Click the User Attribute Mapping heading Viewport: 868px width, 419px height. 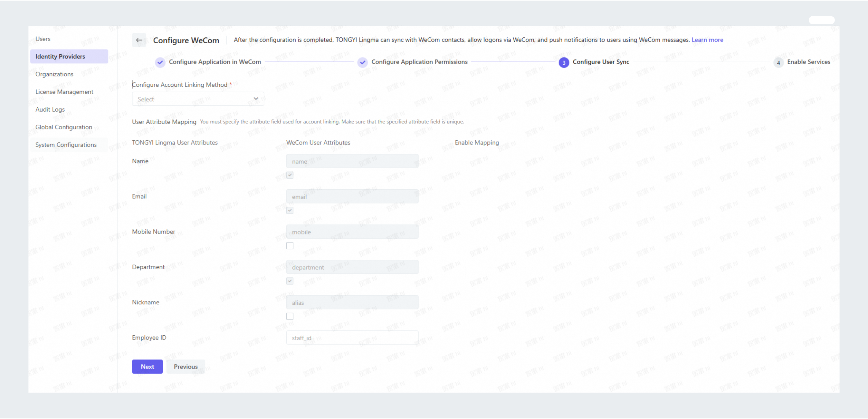pos(164,122)
